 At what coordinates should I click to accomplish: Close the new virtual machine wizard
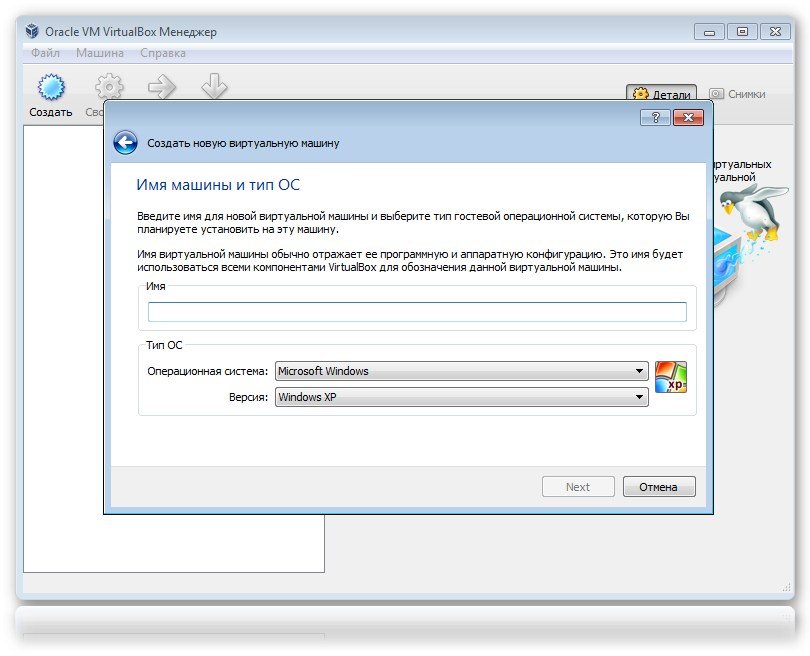coord(688,117)
